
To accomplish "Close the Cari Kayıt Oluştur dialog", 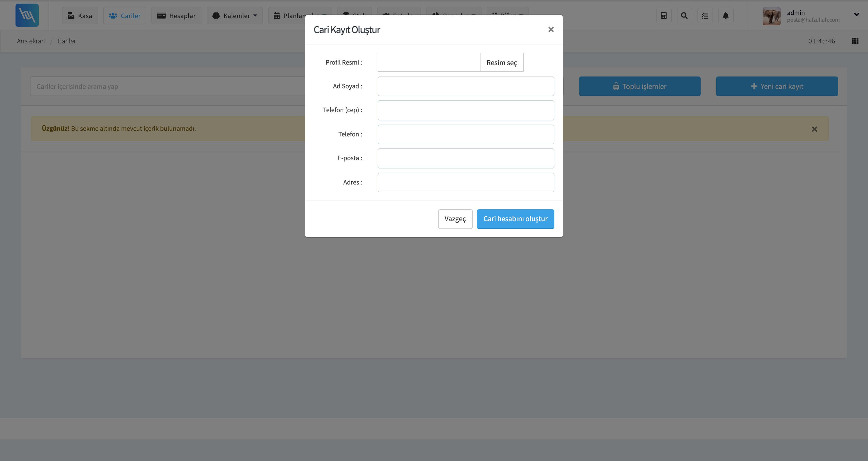I will pos(551,30).
